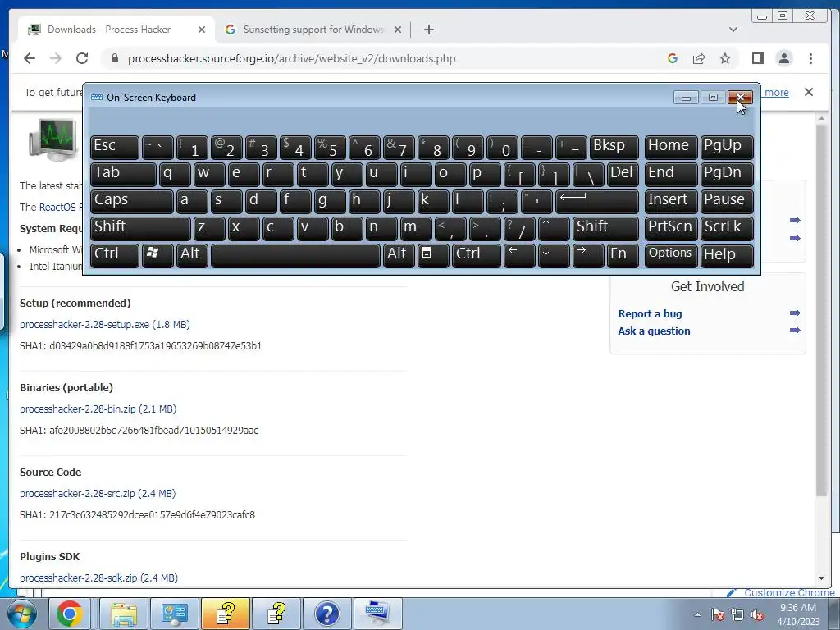
Task: Open the Windows Start button
Action: pos(22,614)
